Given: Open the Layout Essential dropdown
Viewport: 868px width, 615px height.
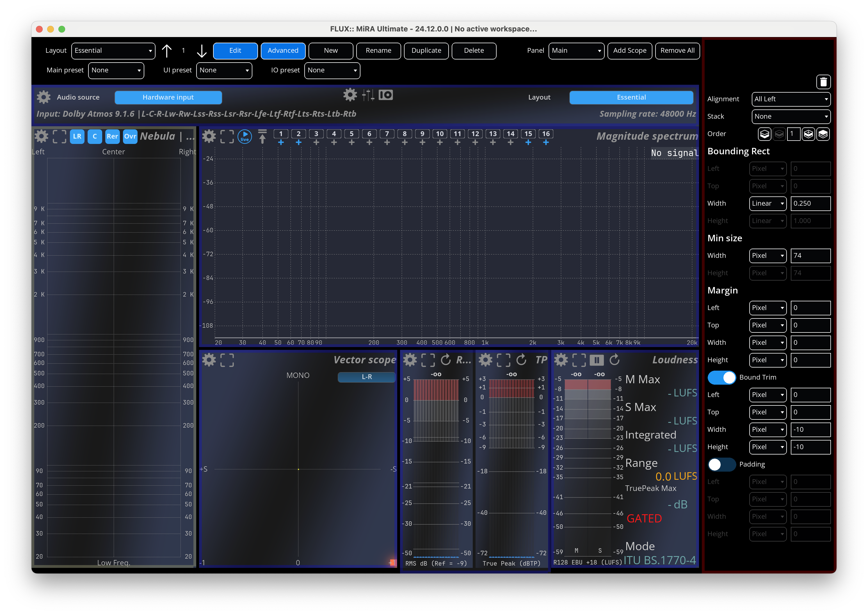Looking at the screenshot, I should tap(113, 51).
